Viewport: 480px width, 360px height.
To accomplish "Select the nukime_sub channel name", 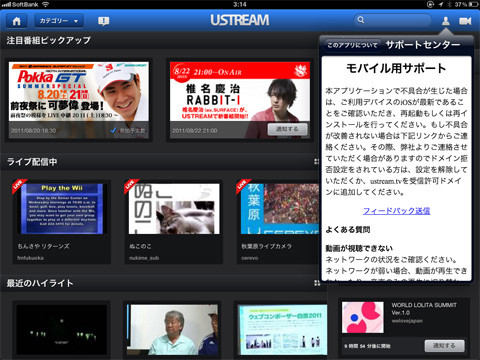I will point(144,258).
